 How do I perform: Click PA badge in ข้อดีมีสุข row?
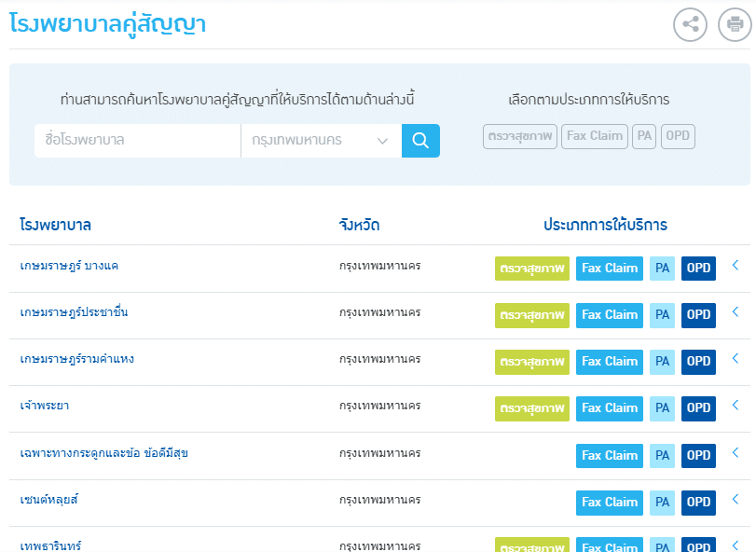662,456
